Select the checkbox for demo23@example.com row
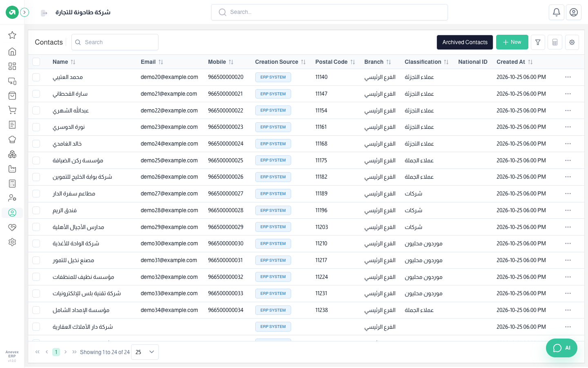588x368 pixels. coord(36,127)
